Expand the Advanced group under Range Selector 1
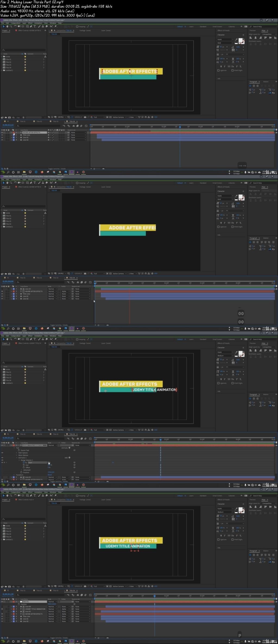The height and width of the screenshot is (644, 278). [x=21, y=470]
